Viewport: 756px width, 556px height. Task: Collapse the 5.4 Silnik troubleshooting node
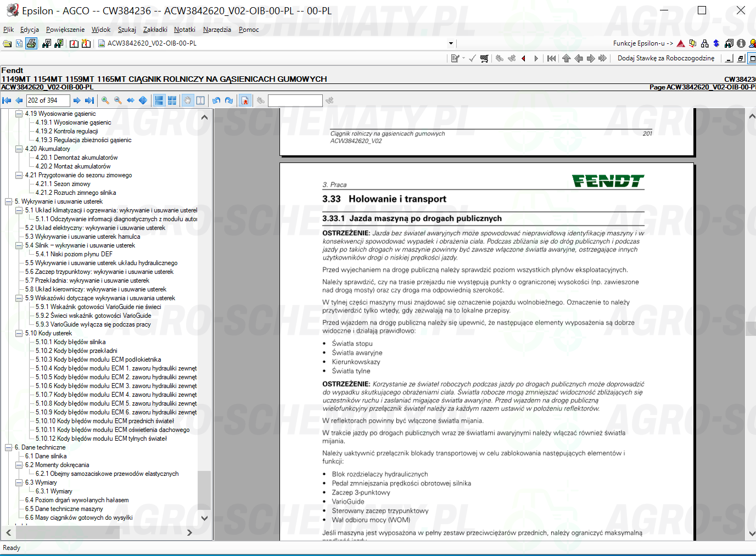tap(19, 245)
